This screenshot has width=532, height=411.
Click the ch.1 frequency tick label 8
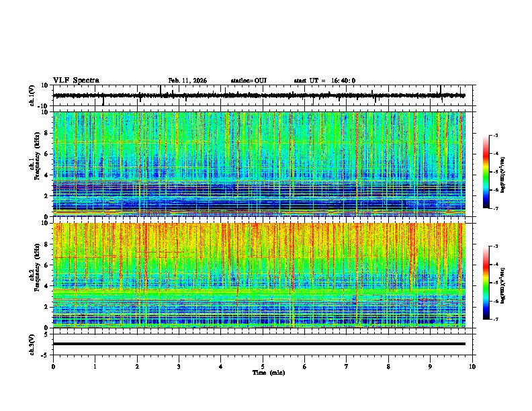pyautogui.click(x=46, y=133)
